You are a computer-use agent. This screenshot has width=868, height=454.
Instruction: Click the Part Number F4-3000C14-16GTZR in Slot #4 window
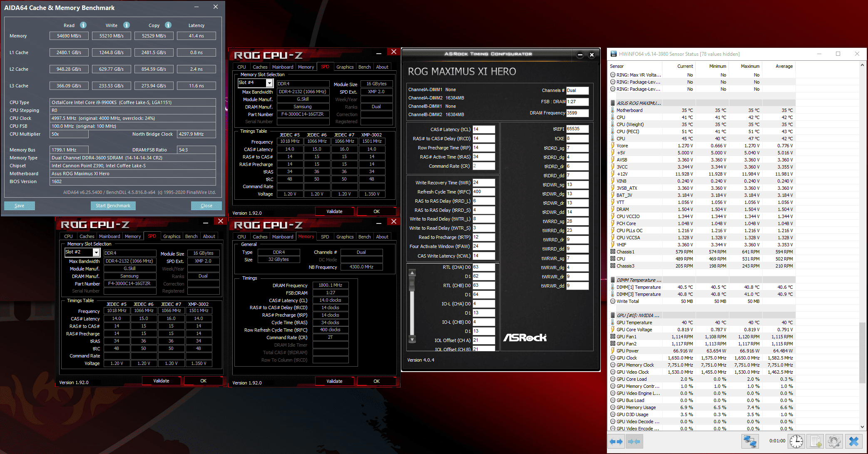[303, 114]
